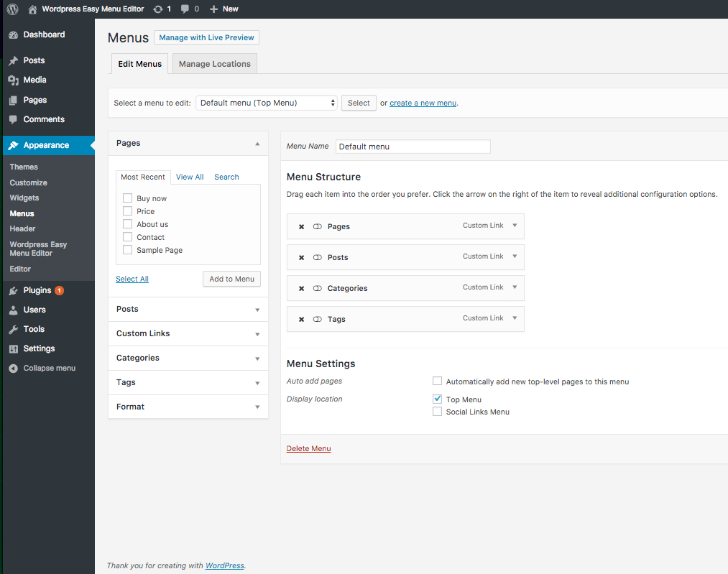The image size is (728, 574).
Task: Click the Add to Menu button
Action: (231, 279)
